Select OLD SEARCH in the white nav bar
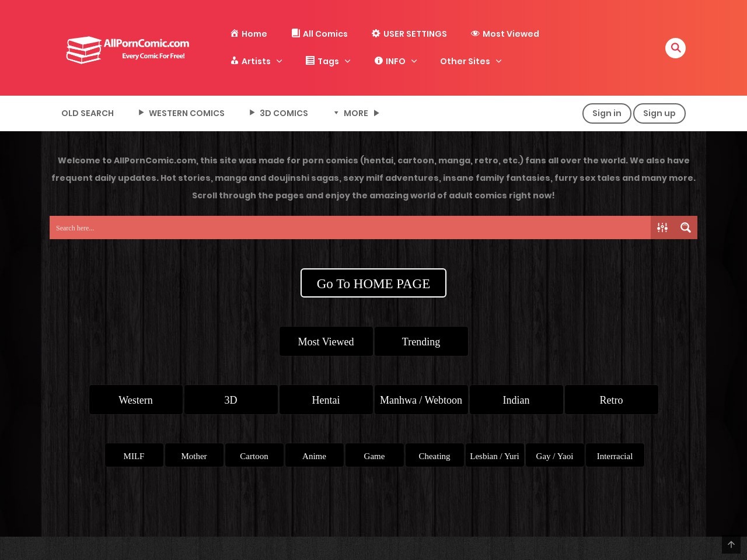747x560 pixels. (88, 113)
